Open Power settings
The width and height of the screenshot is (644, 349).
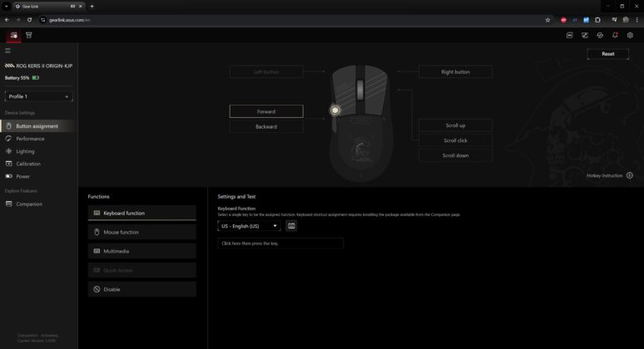click(37, 176)
